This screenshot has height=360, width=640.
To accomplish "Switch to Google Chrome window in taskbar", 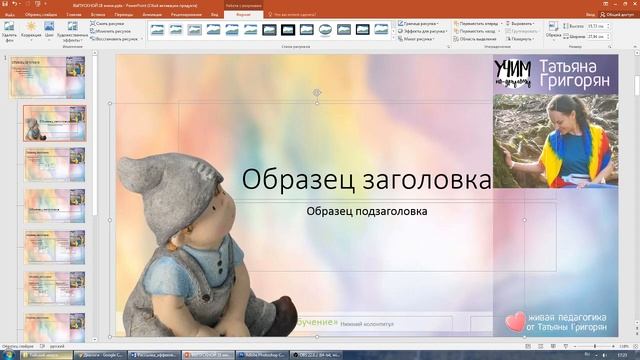I will point(101,355).
